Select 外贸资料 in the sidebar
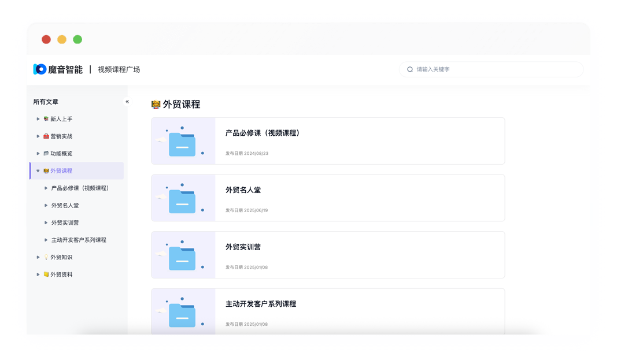617x364 pixels. [61, 274]
